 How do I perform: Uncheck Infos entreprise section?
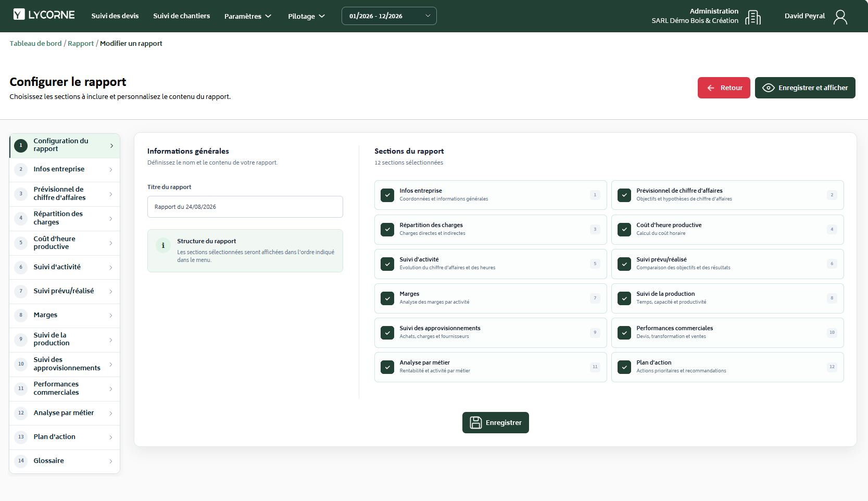pos(387,195)
